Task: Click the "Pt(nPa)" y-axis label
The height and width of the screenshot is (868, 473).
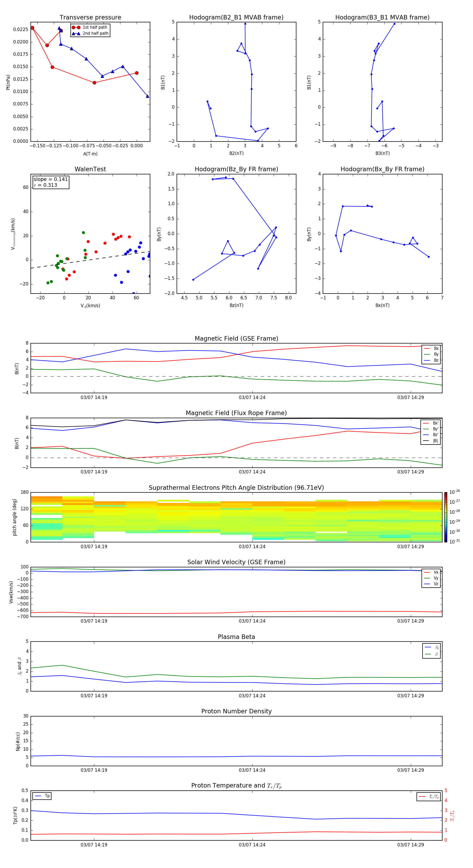Action: point(8,82)
